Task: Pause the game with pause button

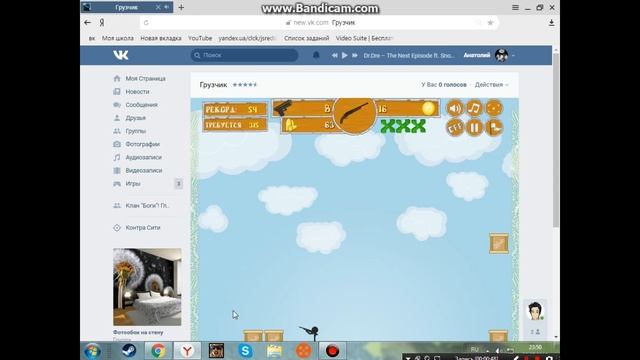Action: pos(474,128)
